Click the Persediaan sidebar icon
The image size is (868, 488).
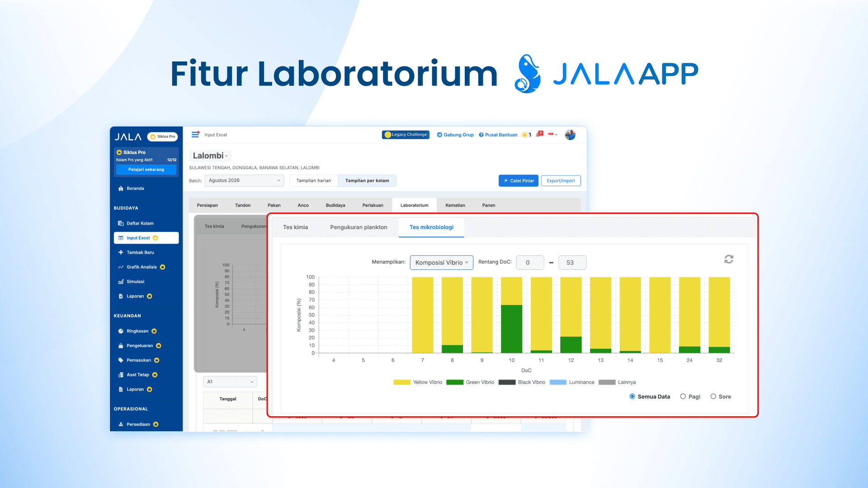point(121,424)
